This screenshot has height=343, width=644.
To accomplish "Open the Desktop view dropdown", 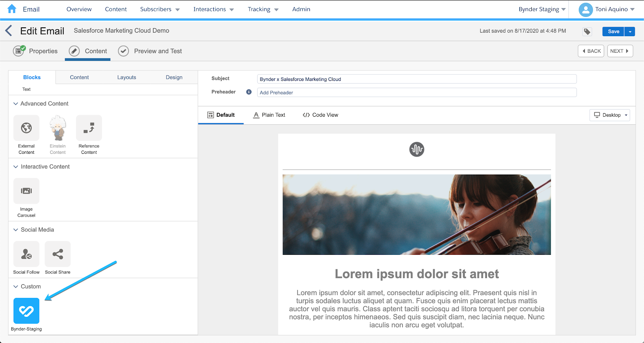I will pos(610,115).
